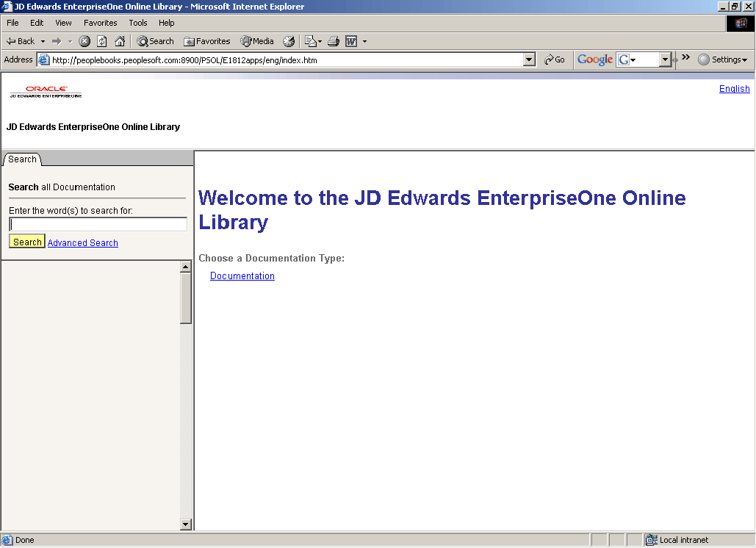The width and height of the screenshot is (756, 548).
Task: Show more Google toolbar buttons chevron
Action: pyautogui.click(x=685, y=57)
